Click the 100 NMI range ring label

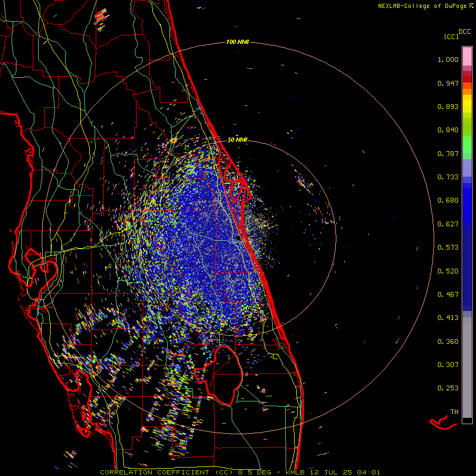(x=237, y=42)
